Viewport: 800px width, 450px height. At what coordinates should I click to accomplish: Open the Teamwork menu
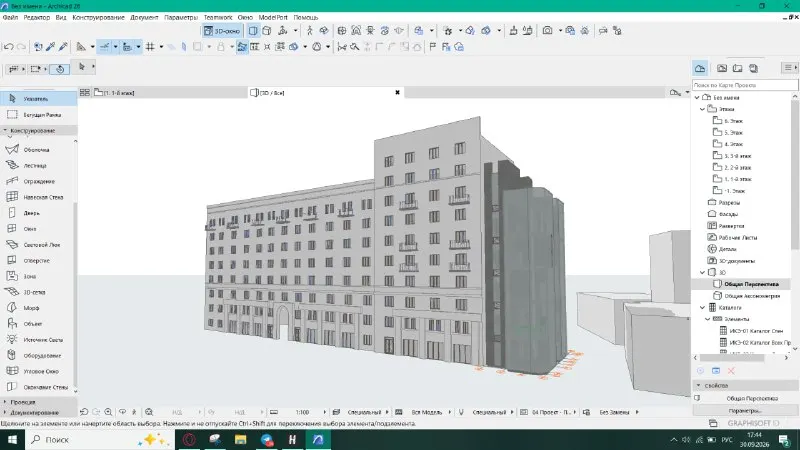click(x=218, y=17)
